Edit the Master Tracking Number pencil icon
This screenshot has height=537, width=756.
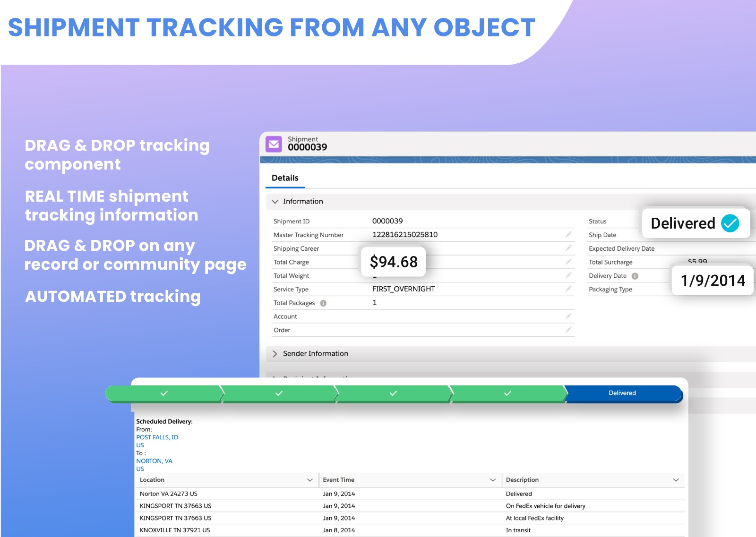568,234
